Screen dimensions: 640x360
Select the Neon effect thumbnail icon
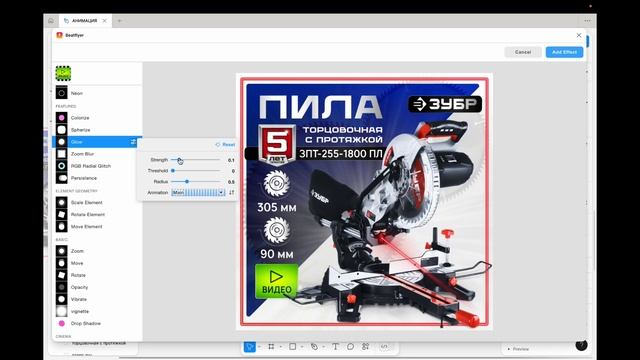[x=62, y=93]
